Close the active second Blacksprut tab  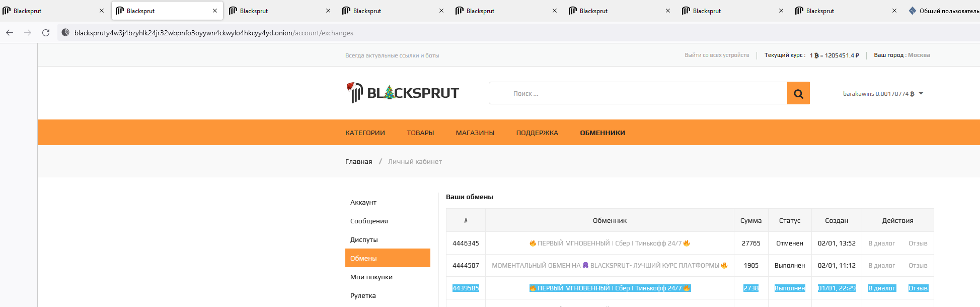click(215, 11)
